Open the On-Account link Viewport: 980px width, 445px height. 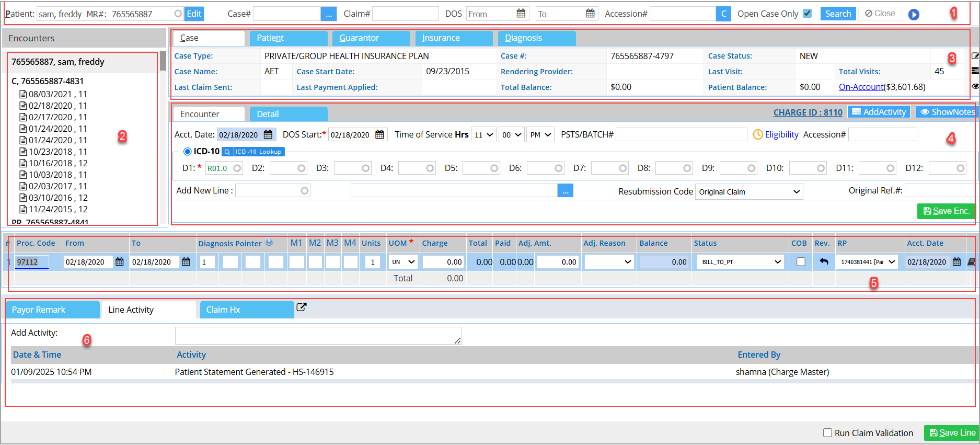(861, 87)
